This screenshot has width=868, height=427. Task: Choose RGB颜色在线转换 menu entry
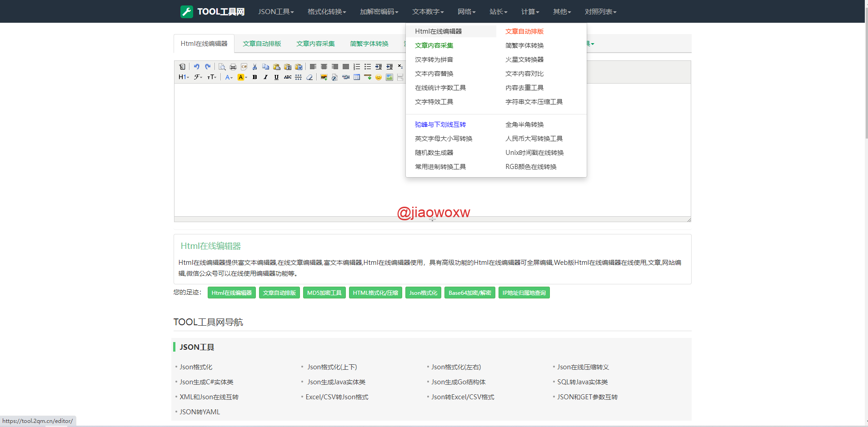click(x=531, y=167)
